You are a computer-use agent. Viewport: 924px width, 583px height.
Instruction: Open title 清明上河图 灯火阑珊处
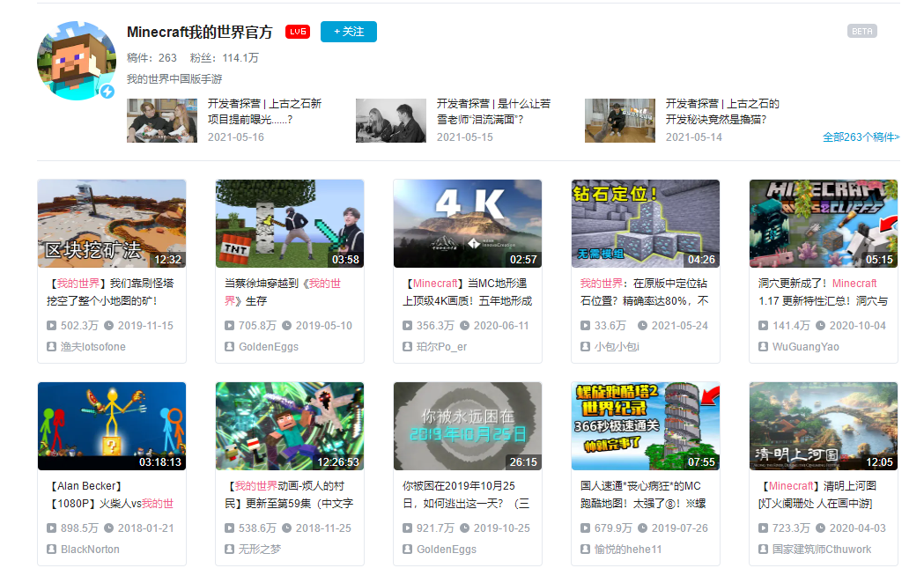coord(818,495)
